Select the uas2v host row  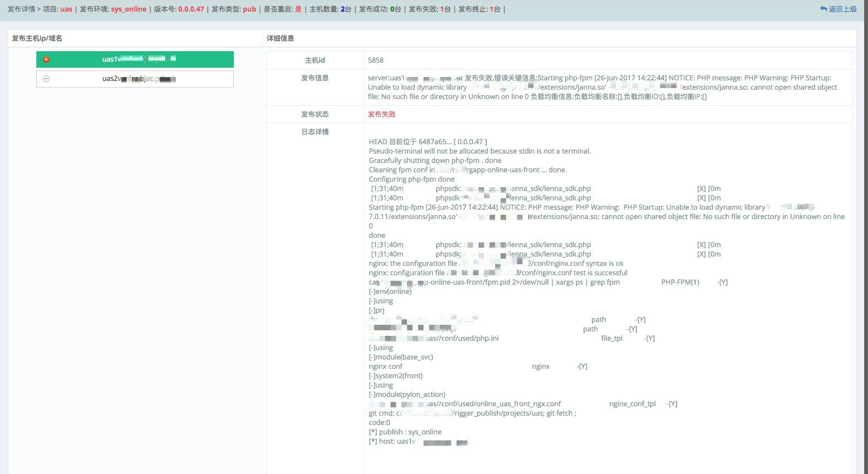pos(135,79)
